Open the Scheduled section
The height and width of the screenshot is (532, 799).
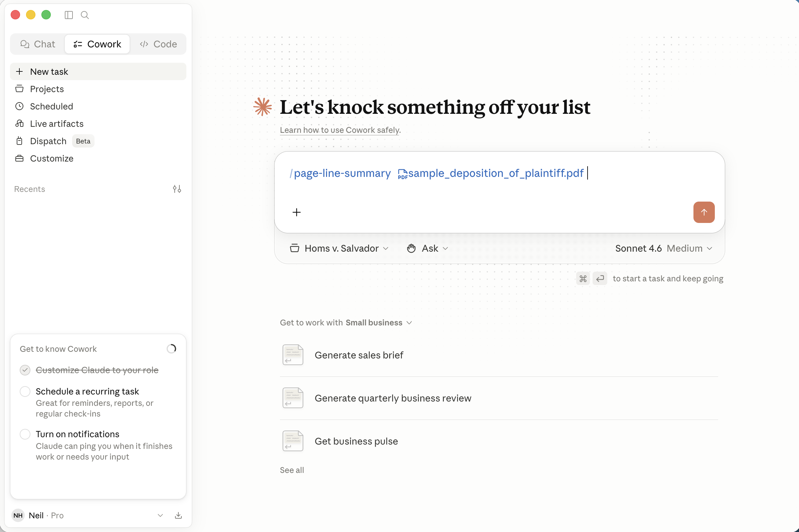pos(98,106)
